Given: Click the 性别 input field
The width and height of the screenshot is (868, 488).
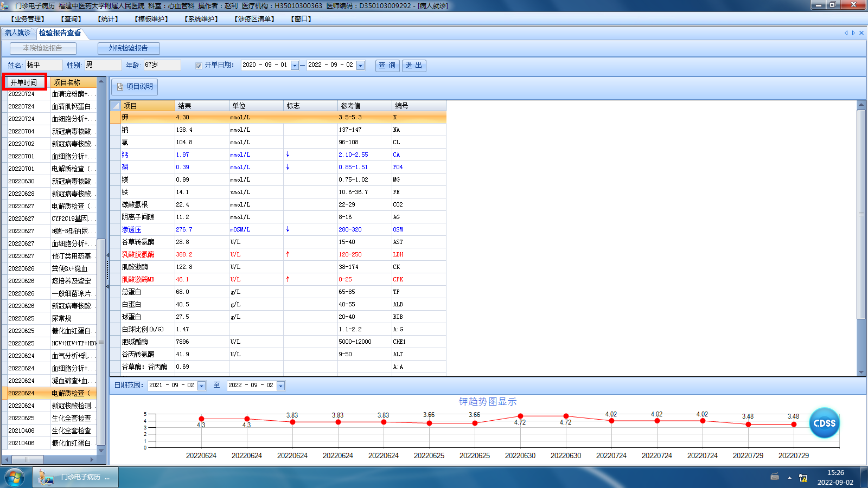Looking at the screenshot, I should 103,65.
